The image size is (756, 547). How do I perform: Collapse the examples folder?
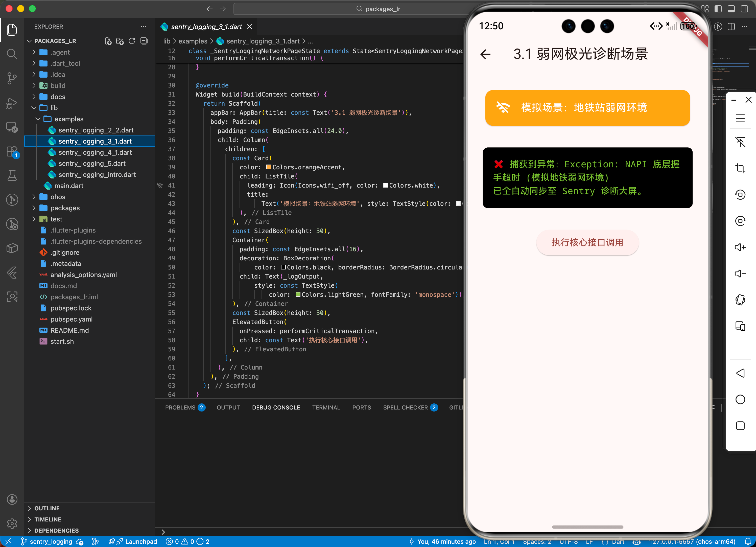69,119
